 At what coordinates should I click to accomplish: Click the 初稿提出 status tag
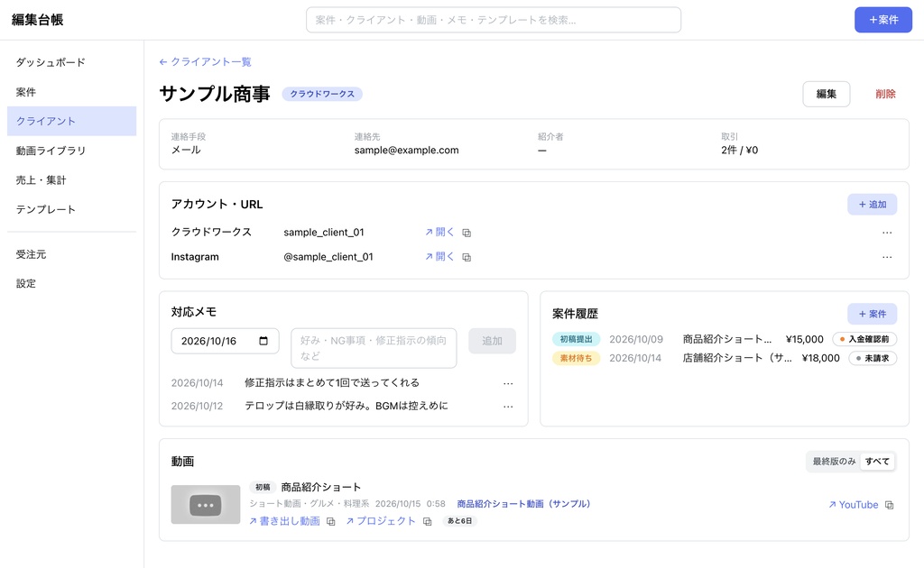pos(576,339)
